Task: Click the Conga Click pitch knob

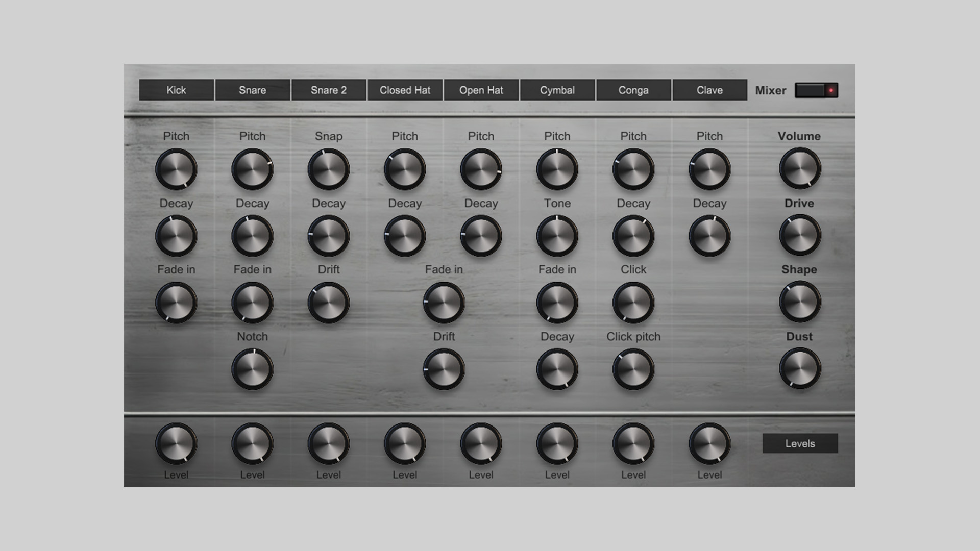Action: click(x=633, y=369)
